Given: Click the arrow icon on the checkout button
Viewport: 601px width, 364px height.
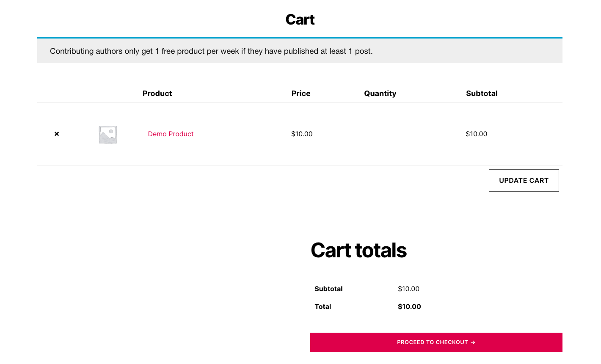Looking at the screenshot, I should tap(473, 342).
